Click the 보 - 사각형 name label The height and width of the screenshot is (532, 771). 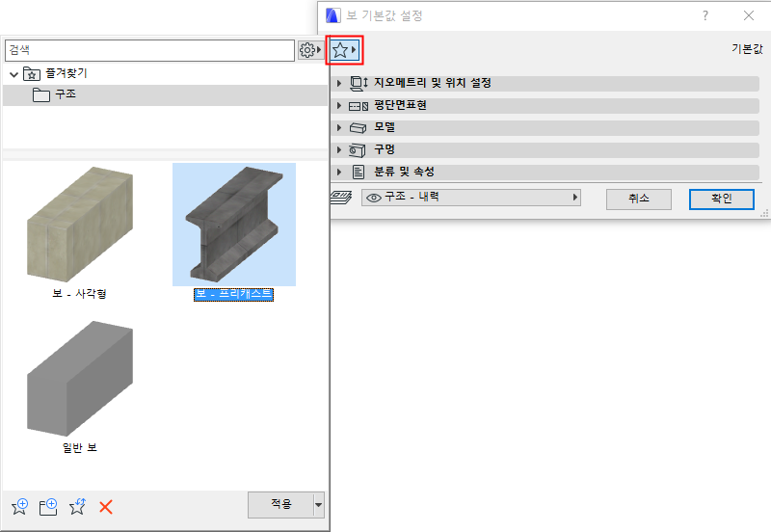[x=80, y=294]
